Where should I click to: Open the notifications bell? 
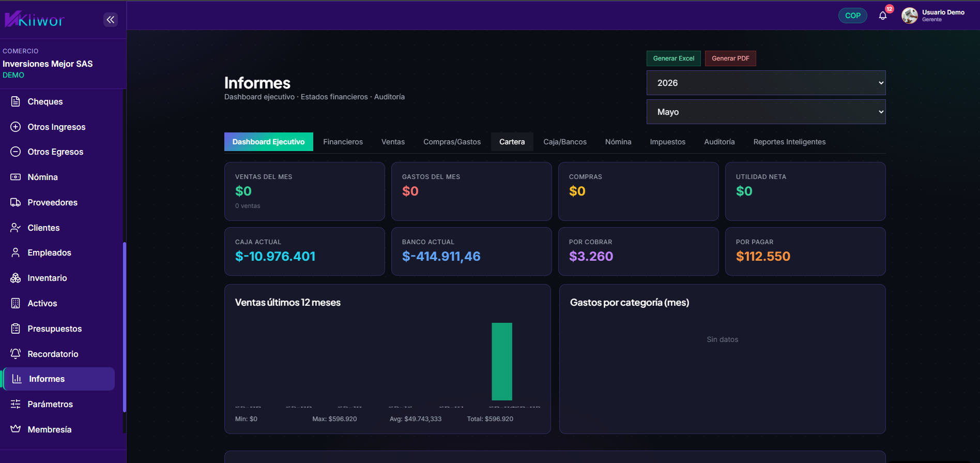click(x=883, y=16)
